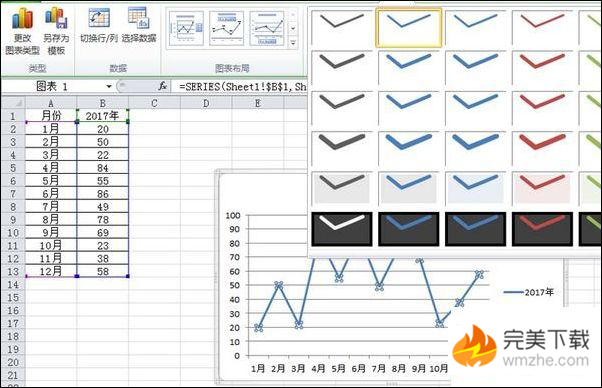
Task: Click the formula bar with SERIES formula
Action: 241,86
